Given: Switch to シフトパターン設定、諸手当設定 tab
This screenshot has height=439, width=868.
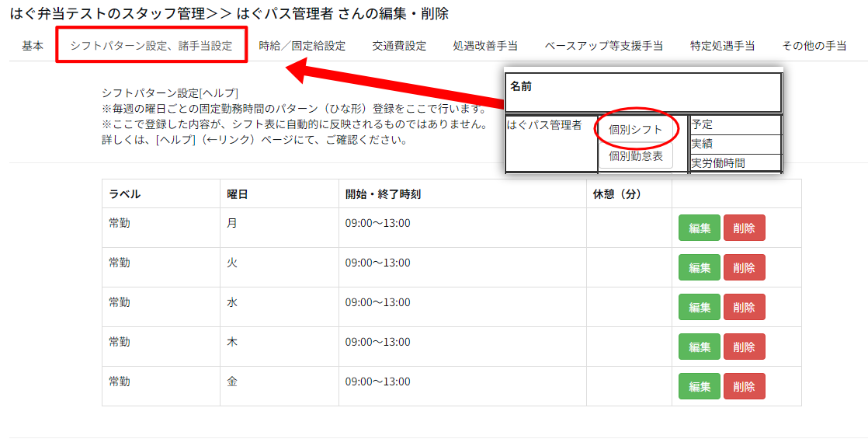Looking at the screenshot, I should [x=151, y=46].
